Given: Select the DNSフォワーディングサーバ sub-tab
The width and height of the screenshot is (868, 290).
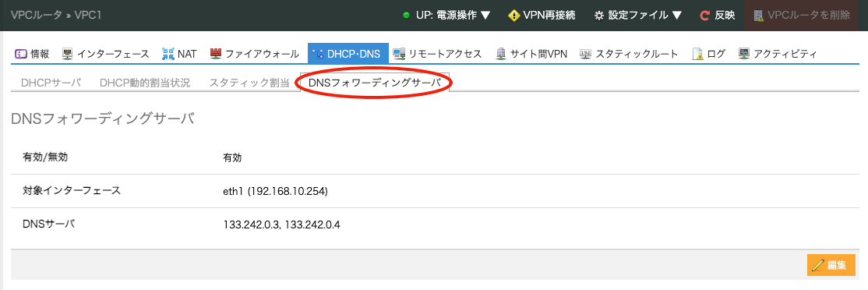Looking at the screenshot, I should [375, 83].
